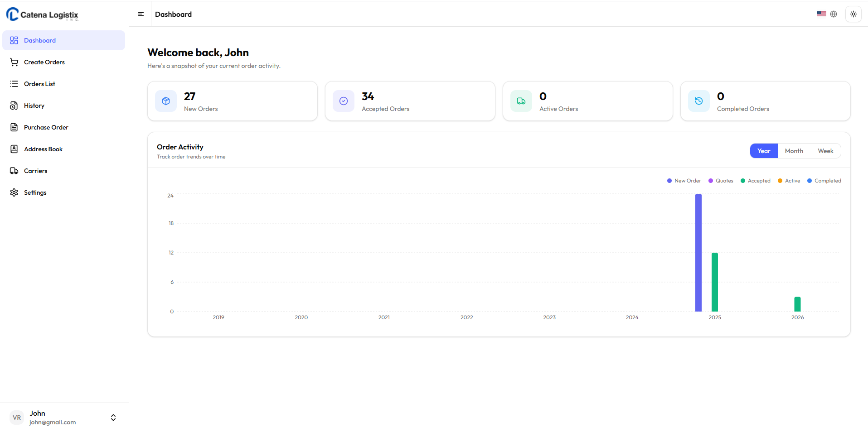
Task: Collapse the sidebar using the menu icon
Action: [x=141, y=14]
